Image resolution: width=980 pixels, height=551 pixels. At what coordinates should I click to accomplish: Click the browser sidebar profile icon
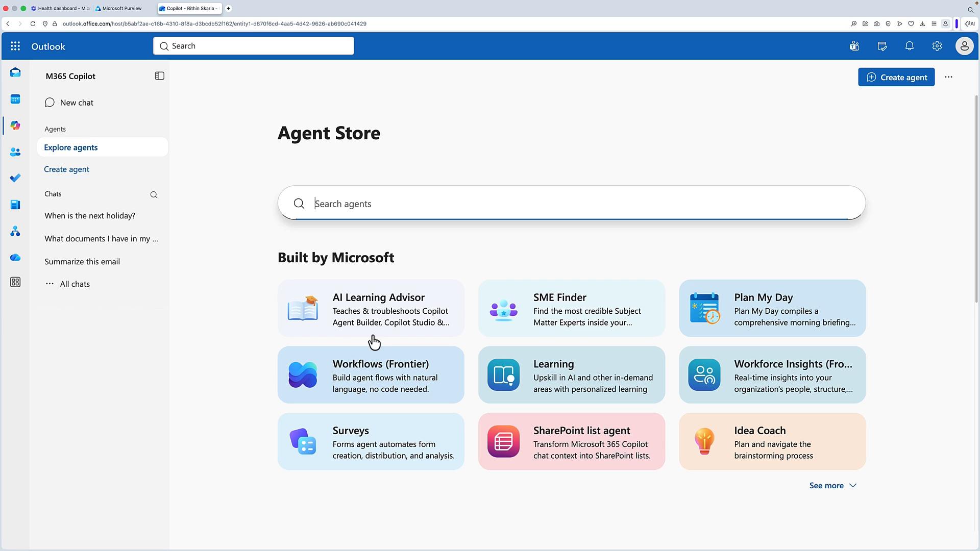pyautogui.click(x=945, y=24)
